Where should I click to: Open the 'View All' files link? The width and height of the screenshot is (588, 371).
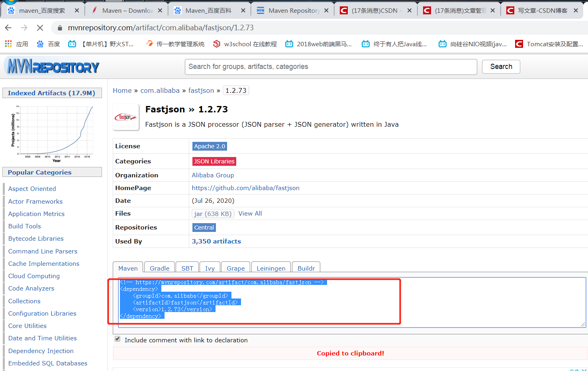click(250, 213)
